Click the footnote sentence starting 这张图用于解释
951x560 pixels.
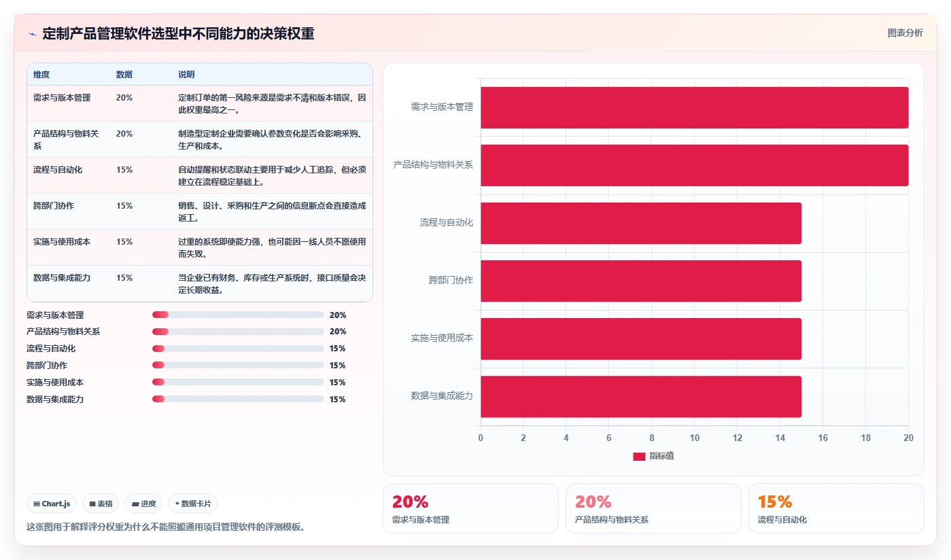pyautogui.click(x=165, y=527)
